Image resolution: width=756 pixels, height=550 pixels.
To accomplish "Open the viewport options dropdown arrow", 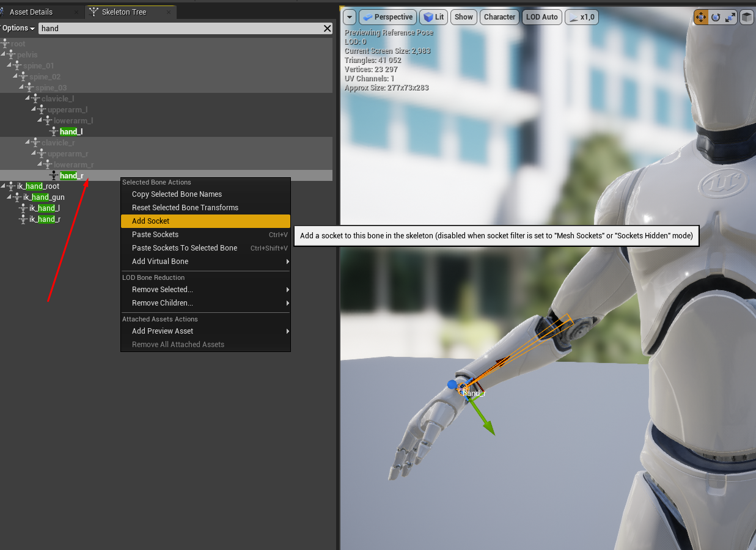I will coord(348,16).
